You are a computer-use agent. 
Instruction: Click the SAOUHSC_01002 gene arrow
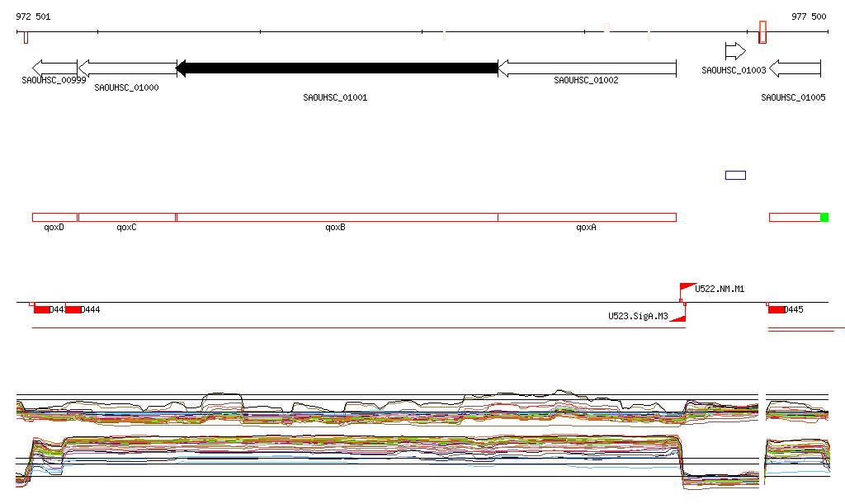587,68
